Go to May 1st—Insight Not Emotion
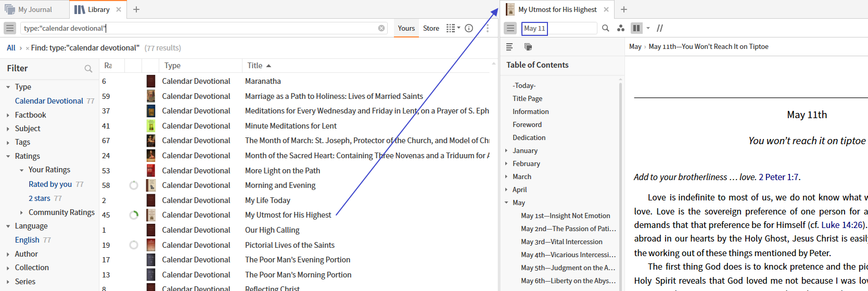The width and height of the screenshot is (868, 291). (565, 216)
